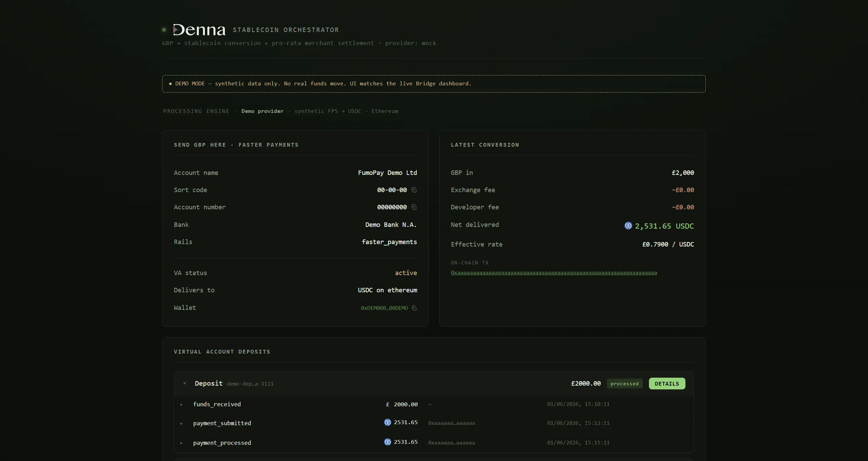This screenshot has width=868, height=461.
Task: Open DETAILS for the £2000.00 deposit
Action: [x=667, y=384]
